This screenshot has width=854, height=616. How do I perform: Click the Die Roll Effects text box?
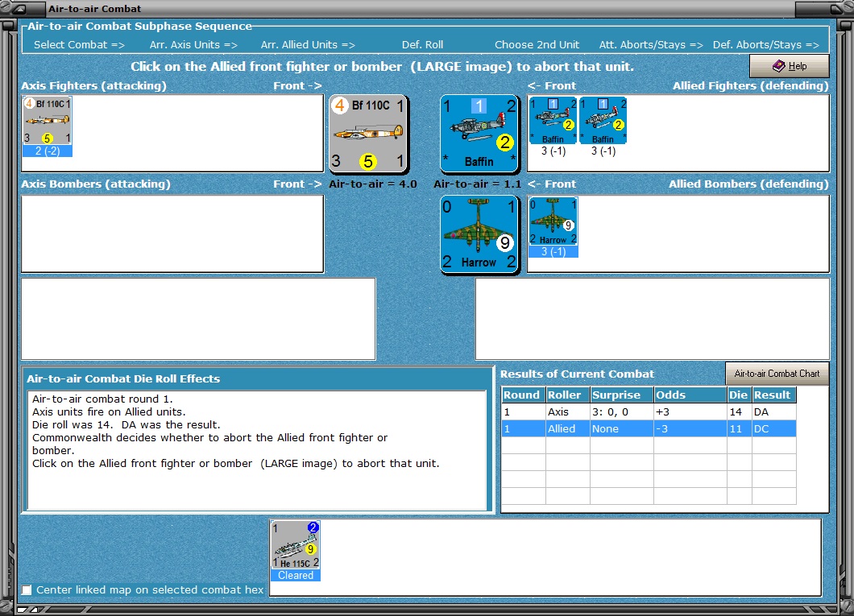[256, 450]
